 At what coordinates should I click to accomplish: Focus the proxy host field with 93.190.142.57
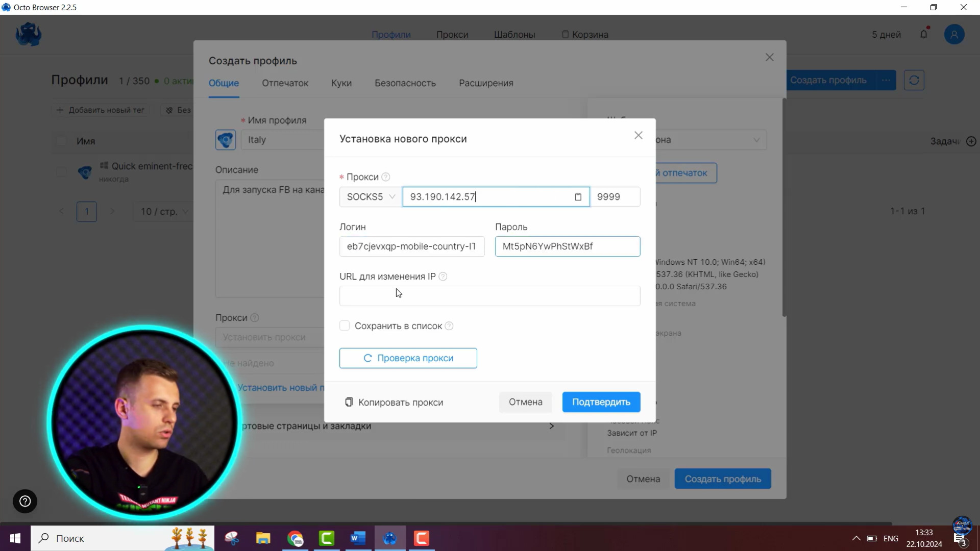pos(496,197)
